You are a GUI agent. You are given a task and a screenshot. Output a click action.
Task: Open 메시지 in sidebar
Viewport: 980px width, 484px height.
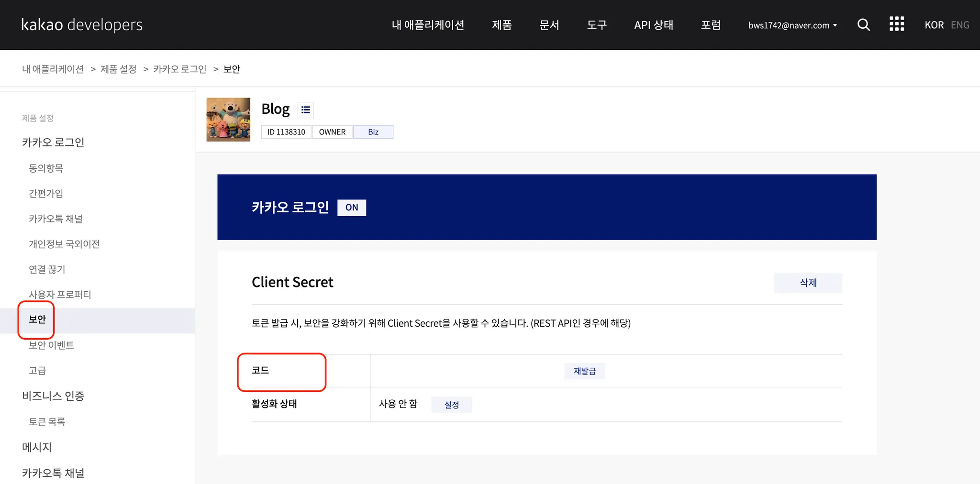(x=37, y=447)
